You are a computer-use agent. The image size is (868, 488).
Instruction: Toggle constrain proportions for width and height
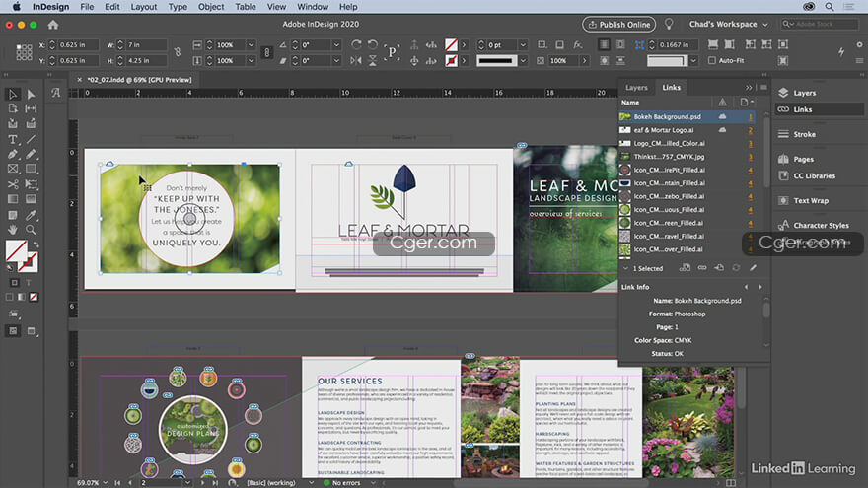click(178, 52)
